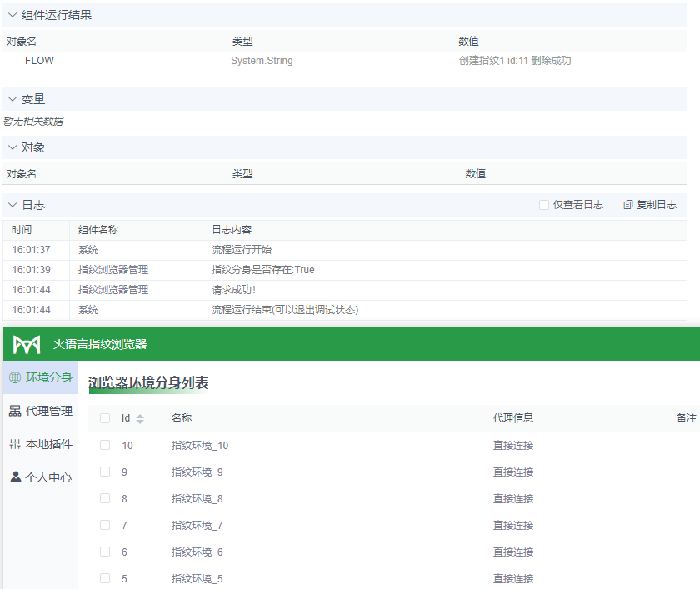Viewport: 700px width, 589px height.
Task: Check the select-all checkbox in table header
Action: click(104, 418)
